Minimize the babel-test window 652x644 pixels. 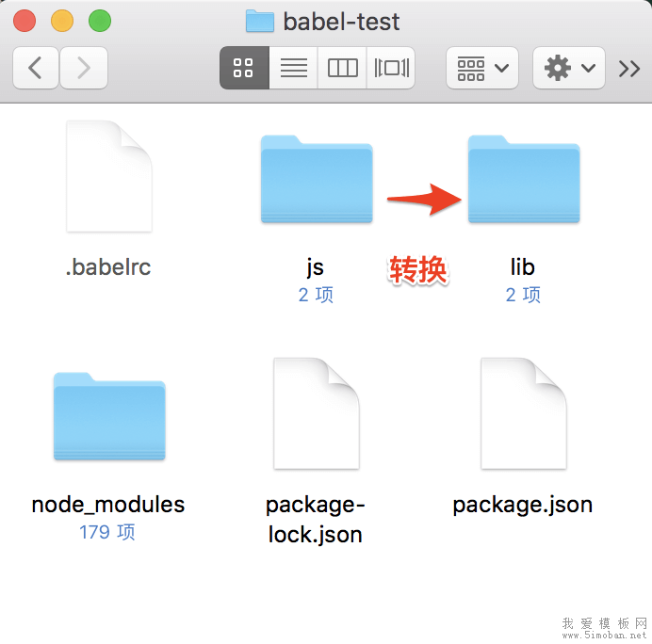click(62, 21)
